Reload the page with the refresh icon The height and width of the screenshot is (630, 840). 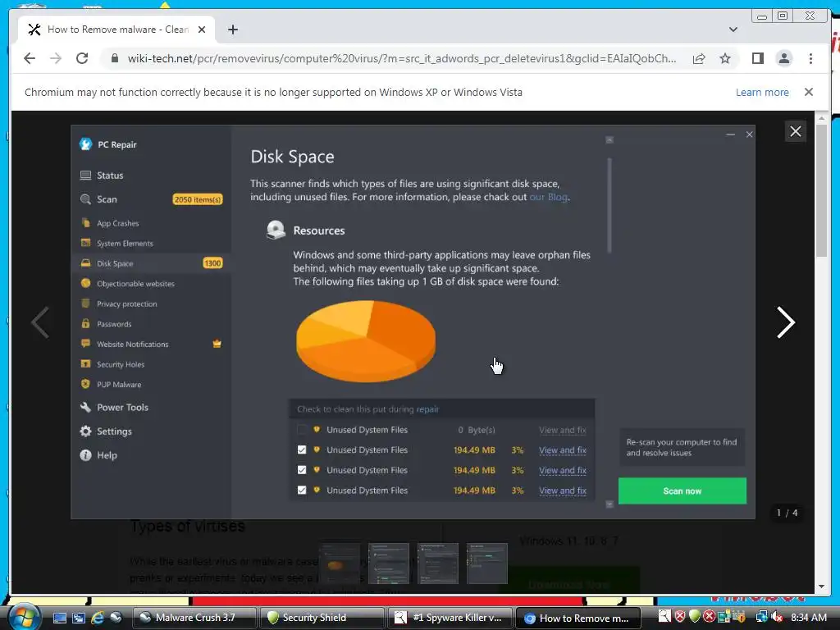(x=82, y=58)
